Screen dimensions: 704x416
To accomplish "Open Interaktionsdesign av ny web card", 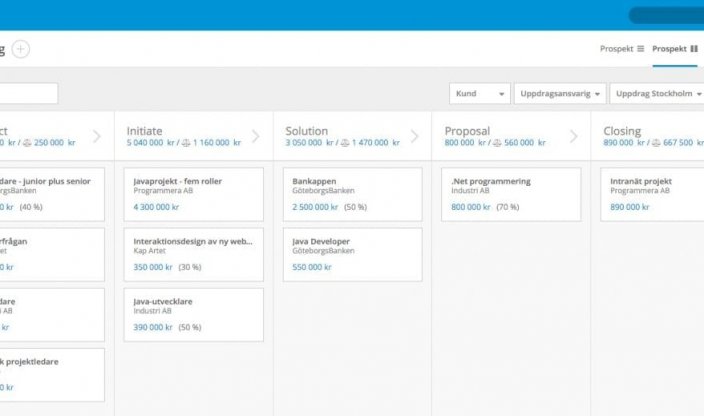I will tap(194, 255).
